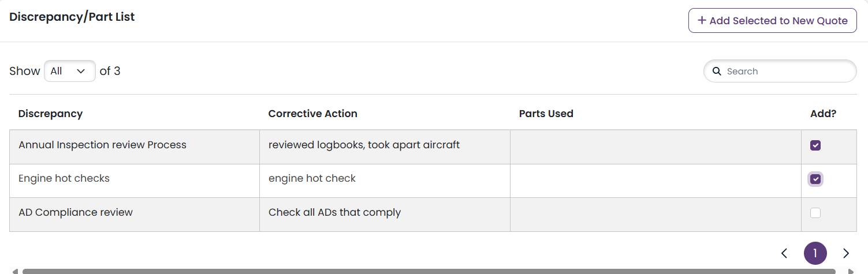Go to next page arrow

846,253
